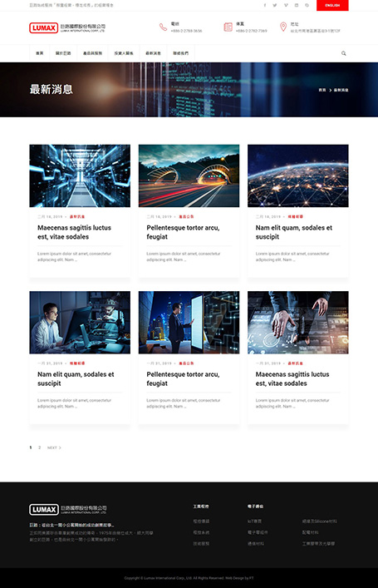The width and height of the screenshot is (378, 588).
Task: Click the Twitter bird icon
Action: (275, 5)
